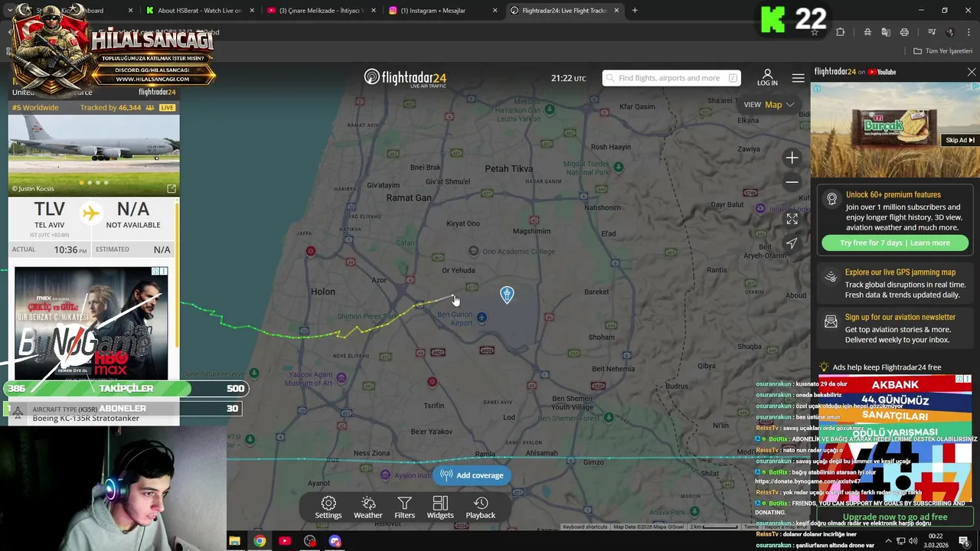Click the Keyboard shortcuts link on map
980x551 pixels.
(x=585, y=527)
